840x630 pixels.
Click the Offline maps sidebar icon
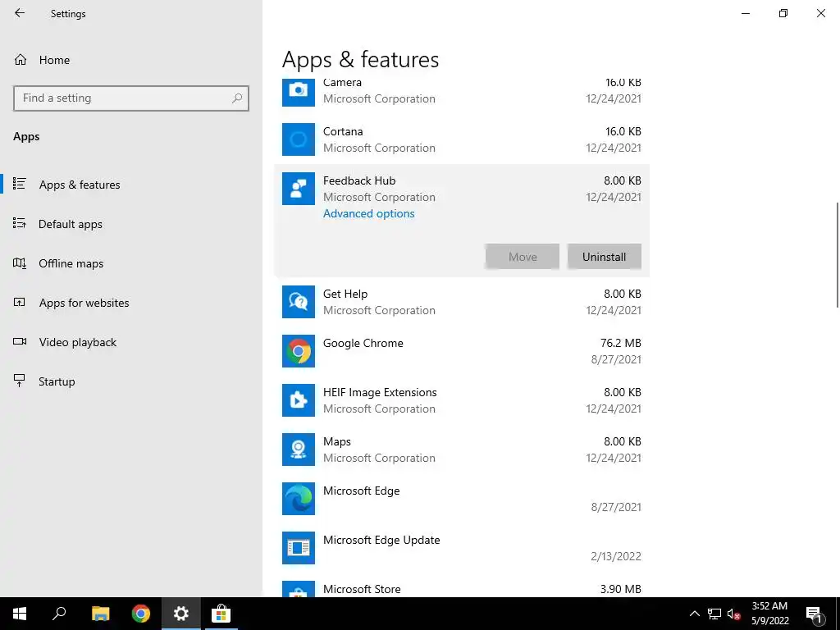pyautogui.click(x=20, y=263)
